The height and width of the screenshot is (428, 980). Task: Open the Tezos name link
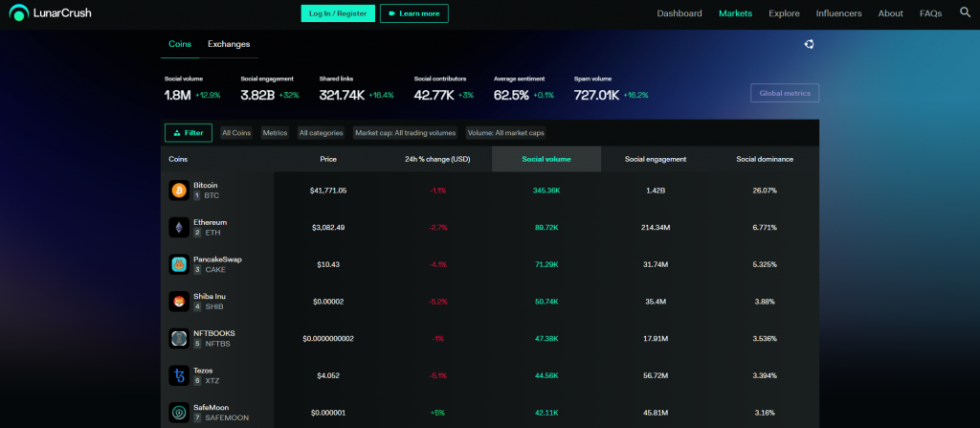204,370
